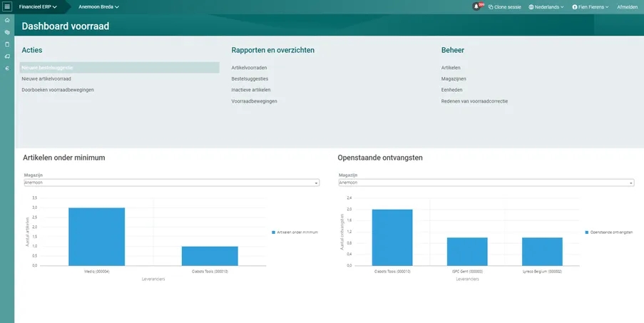Screen dimensions: 644x323
Task: Open the Nederlands language dropdown
Action: click(x=546, y=7)
